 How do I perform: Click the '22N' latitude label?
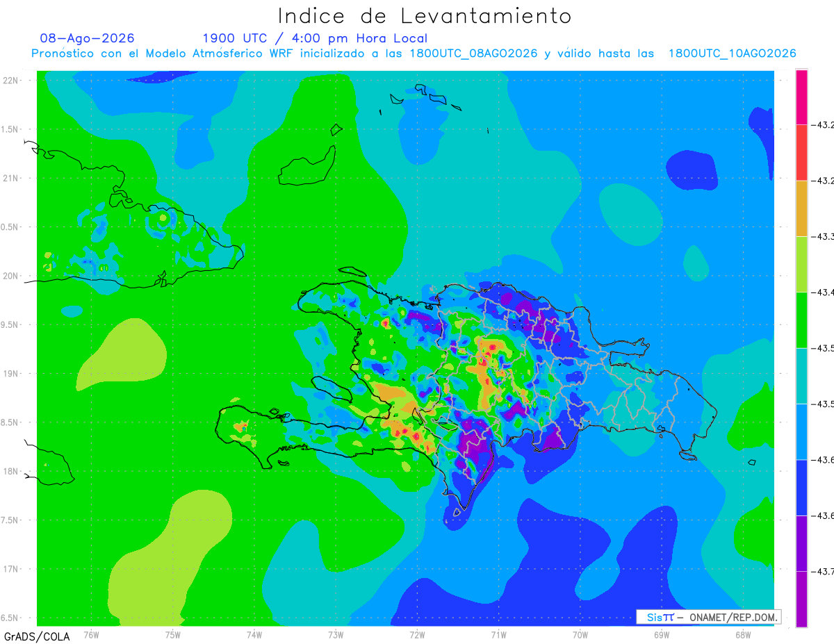pyautogui.click(x=11, y=81)
